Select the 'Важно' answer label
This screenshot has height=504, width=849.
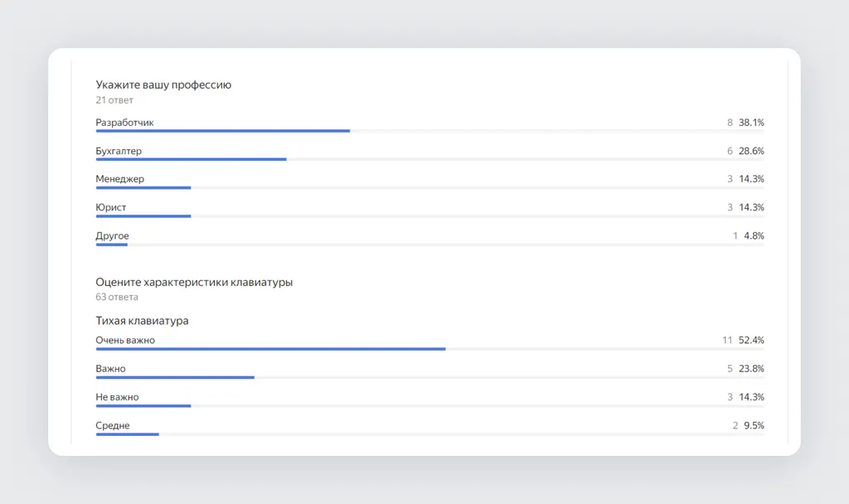tap(110, 369)
